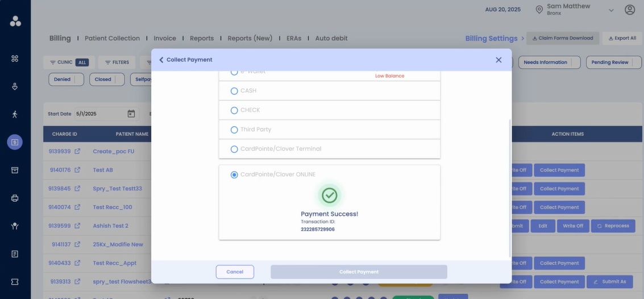Open the CLINIC ALL filter dropdown
644x299 pixels.
point(68,63)
